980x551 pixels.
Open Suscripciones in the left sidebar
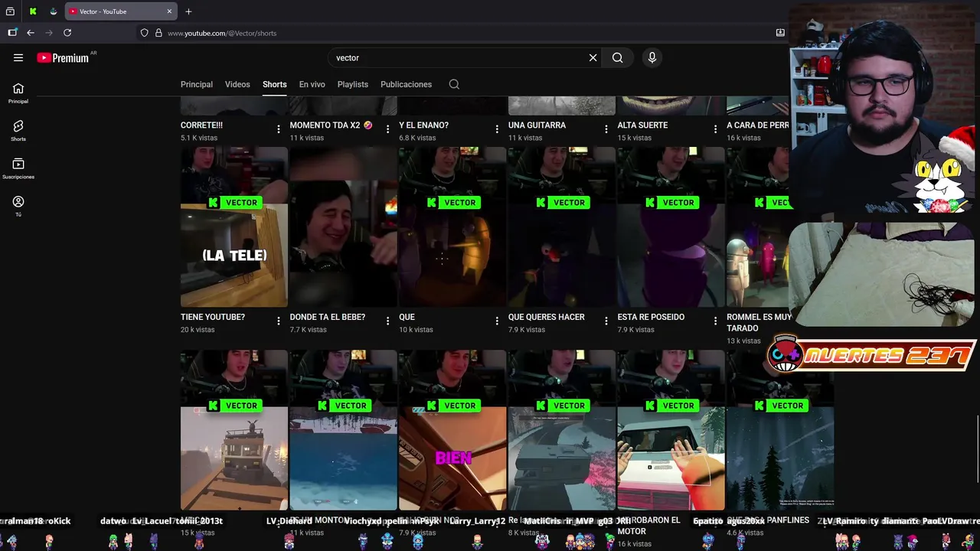pyautogui.click(x=18, y=168)
